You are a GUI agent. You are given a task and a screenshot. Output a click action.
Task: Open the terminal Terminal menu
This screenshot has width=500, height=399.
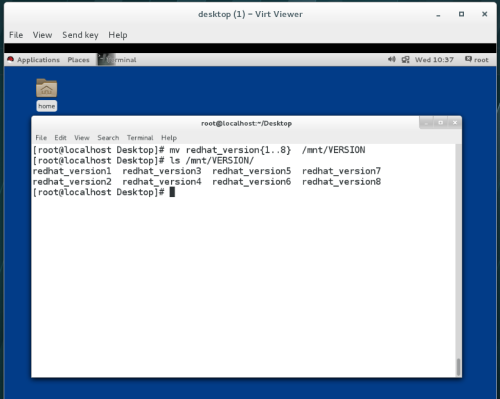click(140, 138)
